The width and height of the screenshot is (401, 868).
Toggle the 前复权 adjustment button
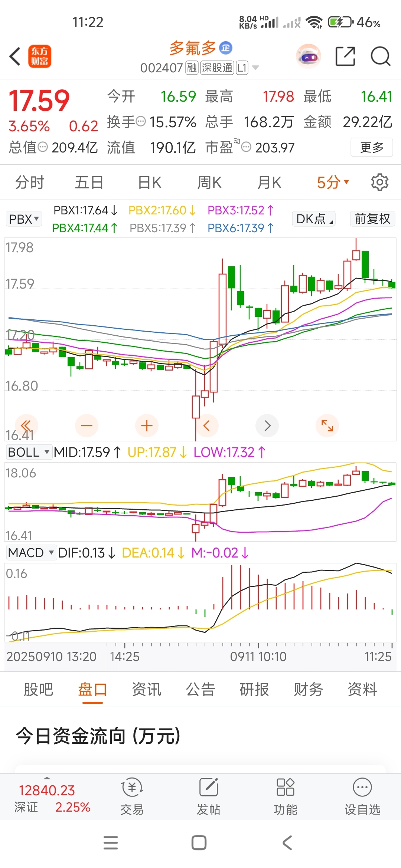372,219
